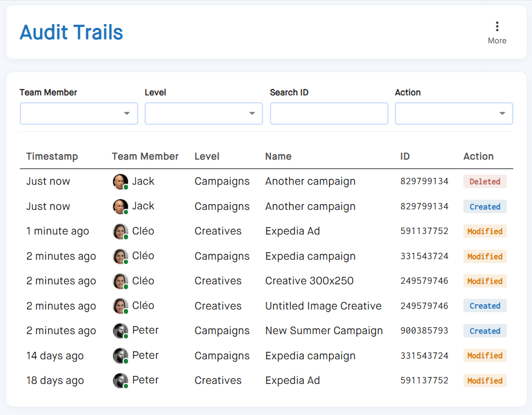Open the Level filter dropdown

[x=204, y=114]
